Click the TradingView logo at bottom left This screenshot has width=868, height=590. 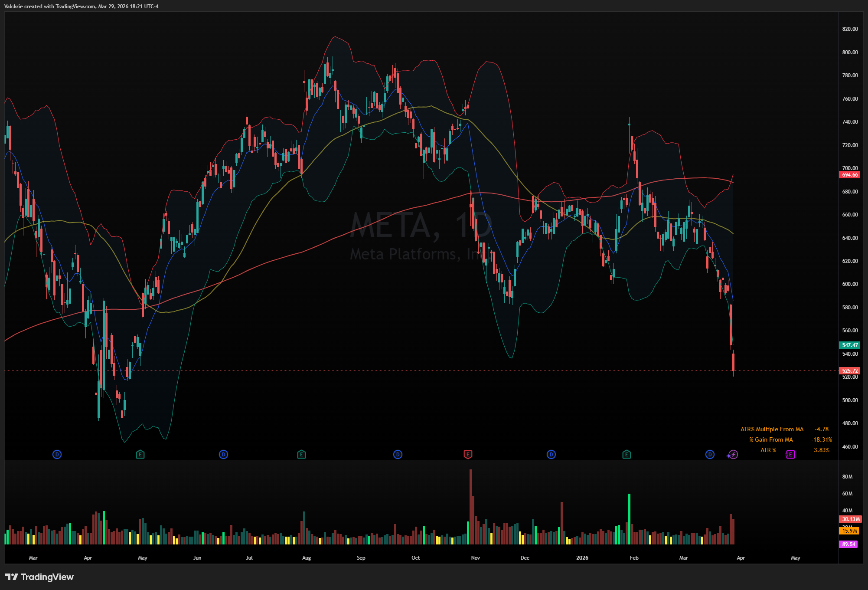point(39,577)
